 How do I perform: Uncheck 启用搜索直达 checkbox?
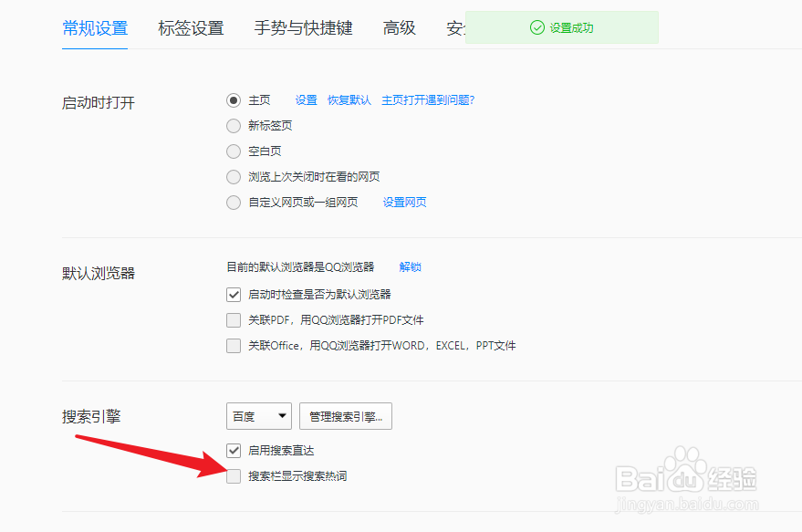point(234,451)
